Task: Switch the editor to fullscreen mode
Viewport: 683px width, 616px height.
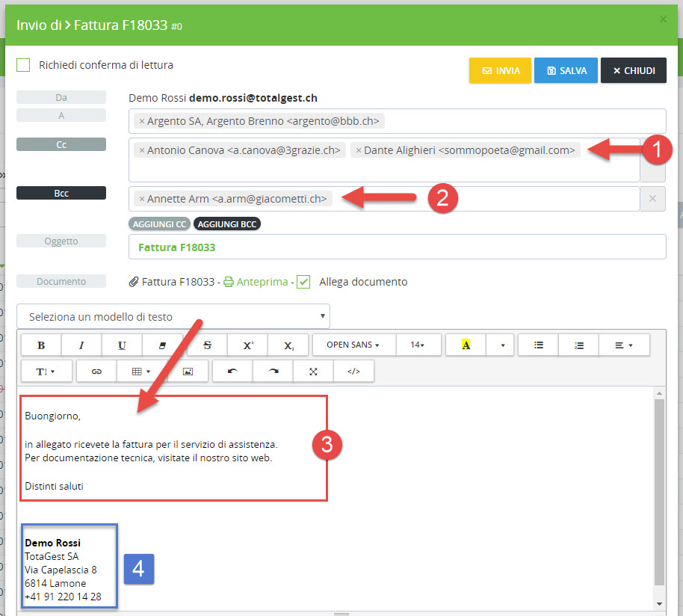Action: coord(313,372)
